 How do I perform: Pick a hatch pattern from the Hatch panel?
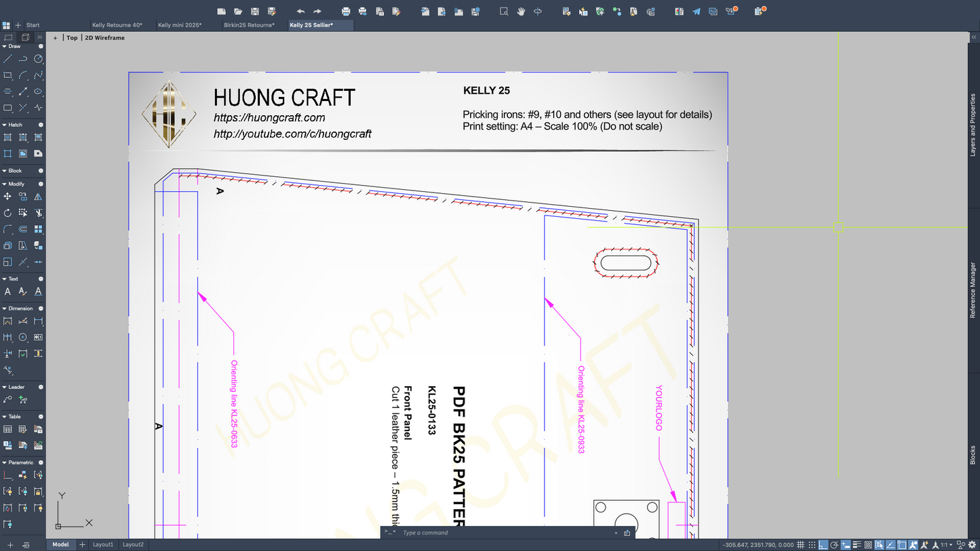[x=9, y=137]
